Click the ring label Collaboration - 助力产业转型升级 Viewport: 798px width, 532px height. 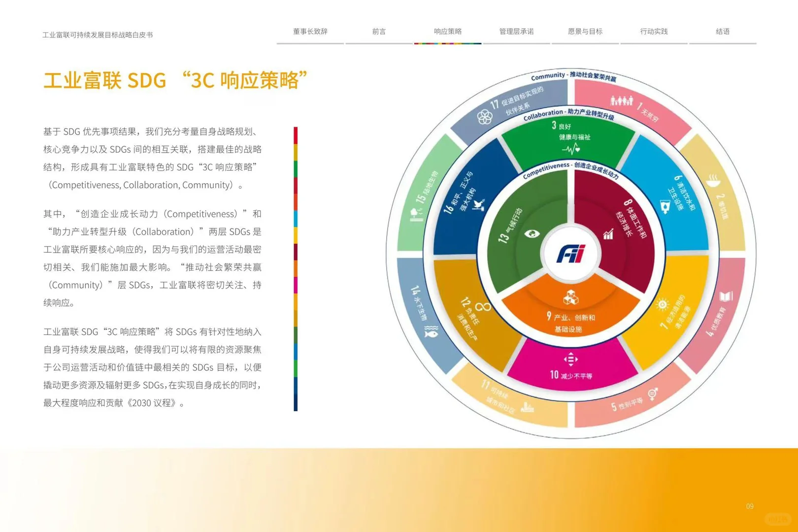point(569,114)
